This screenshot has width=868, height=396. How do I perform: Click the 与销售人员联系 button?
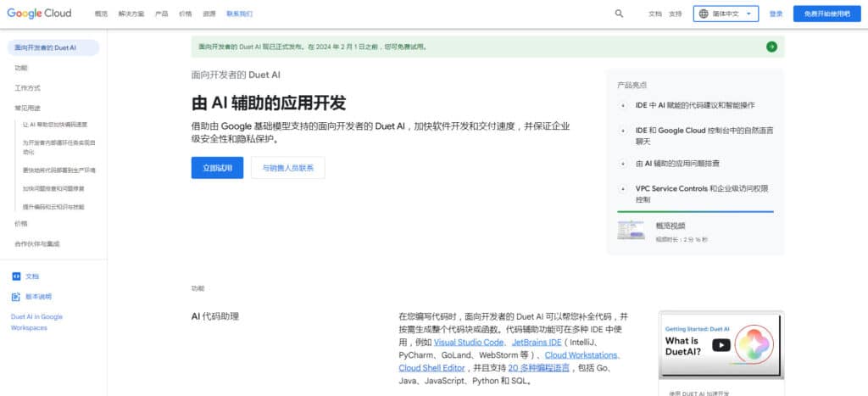click(288, 168)
